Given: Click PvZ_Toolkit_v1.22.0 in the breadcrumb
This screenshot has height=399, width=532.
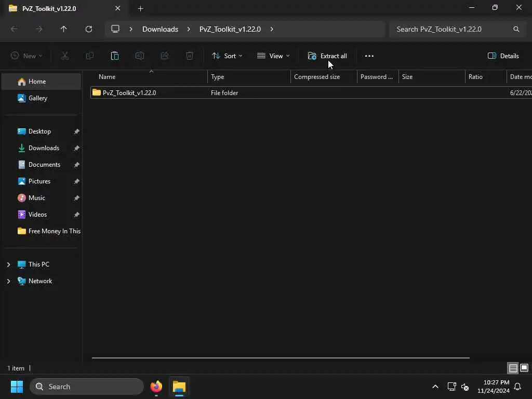Looking at the screenshot, I should tap(230, 29).
